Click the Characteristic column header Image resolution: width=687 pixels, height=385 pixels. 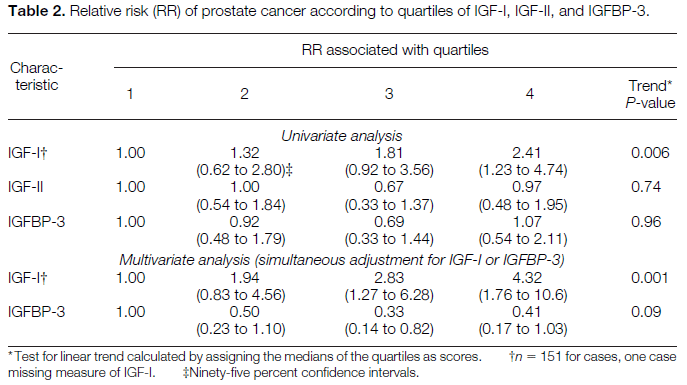pos(36,76)
